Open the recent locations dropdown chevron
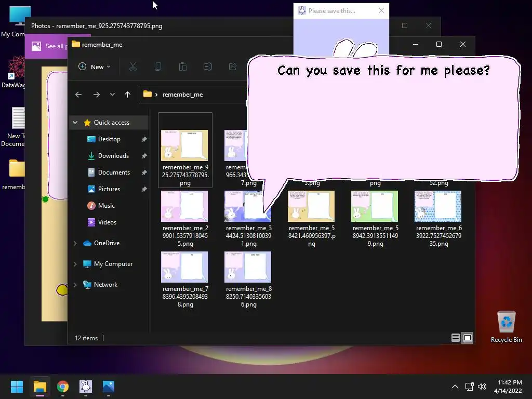Viewport: 532px width, 399px height. coord(112,95)
